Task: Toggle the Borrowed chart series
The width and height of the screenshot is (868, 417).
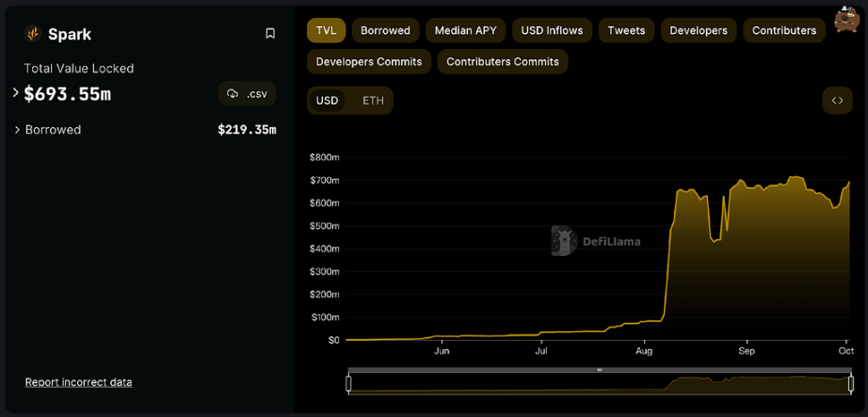Action: [385, 30]
